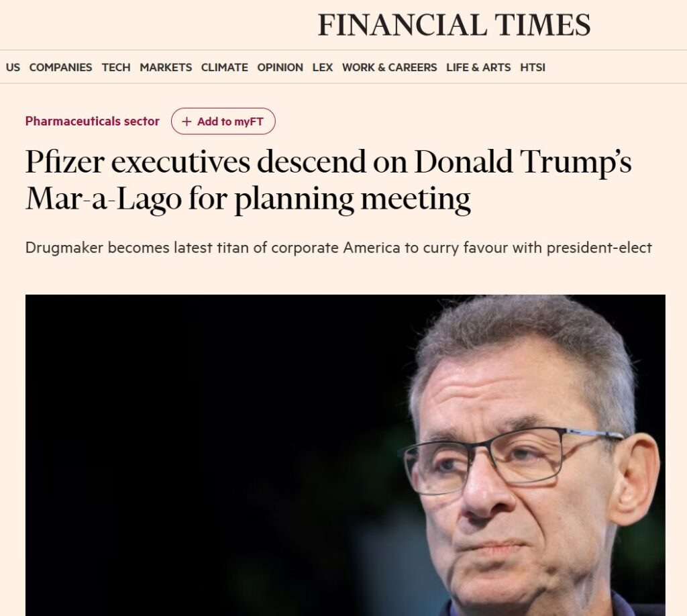Open the Pharmaceuticals sector topic link
Image resolution: width=687 pixels, height=616 pixels.
tap(92, 121)
